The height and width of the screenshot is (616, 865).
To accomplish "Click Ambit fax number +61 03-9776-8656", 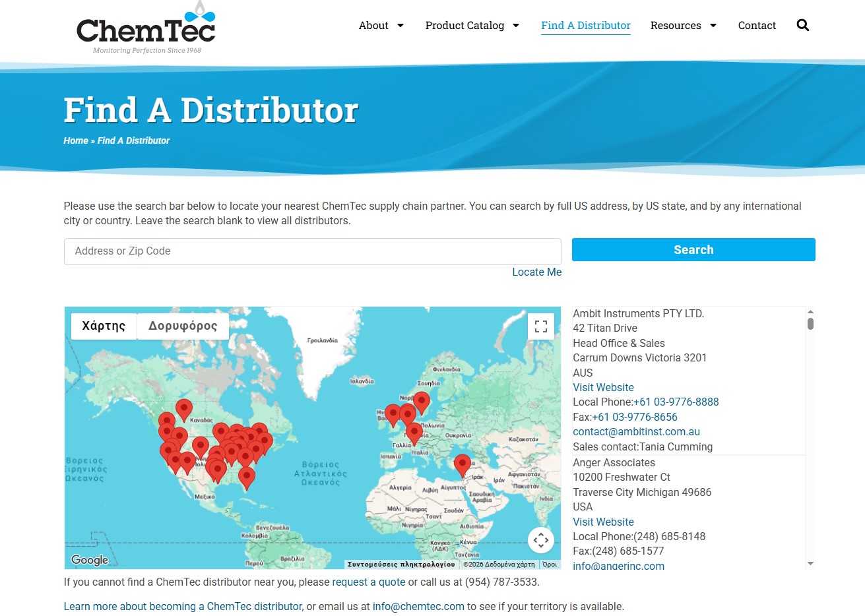I will click(x=635, y=417).
